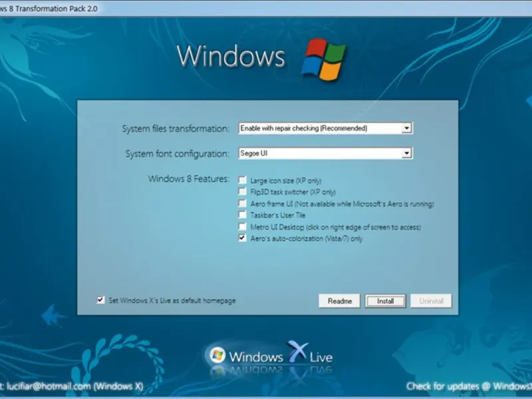Click the Windows flag logo at top

click(323, 59)
